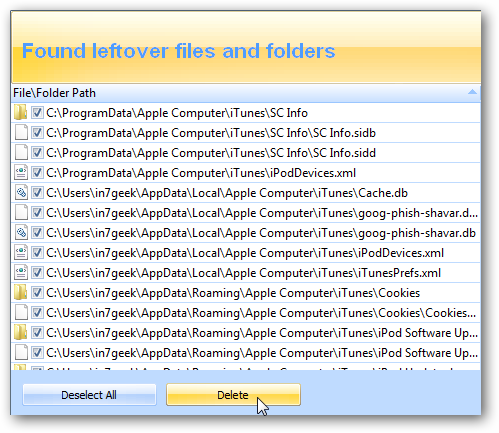Click Deselect All button
This screenshot has height=433, width=499.
point(89,395)
